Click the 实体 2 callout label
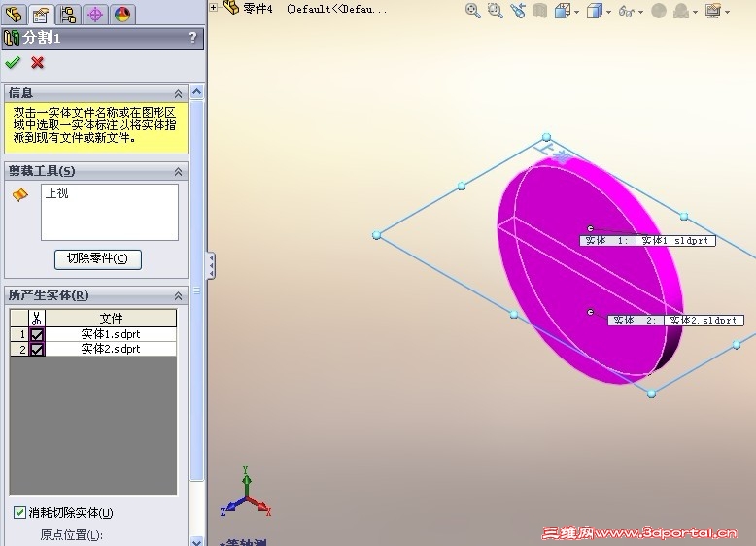This screenshot has height=546, width=756. [636, 321]
